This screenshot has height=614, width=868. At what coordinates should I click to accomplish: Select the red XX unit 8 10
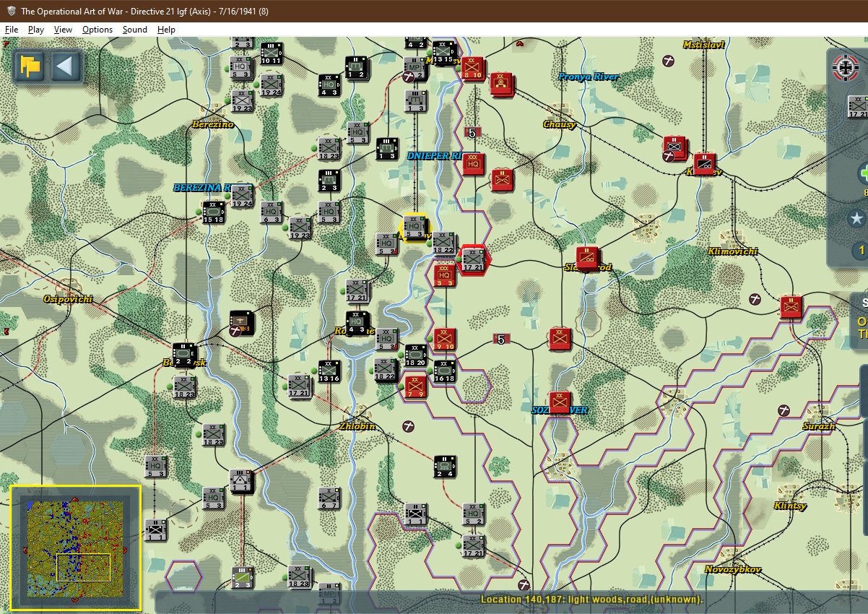click(x=473, y=68)
